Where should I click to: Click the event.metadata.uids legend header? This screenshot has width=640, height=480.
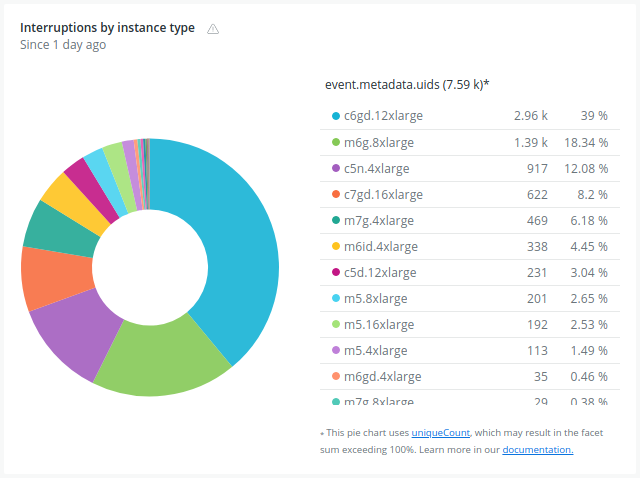(x=407, y=85)
